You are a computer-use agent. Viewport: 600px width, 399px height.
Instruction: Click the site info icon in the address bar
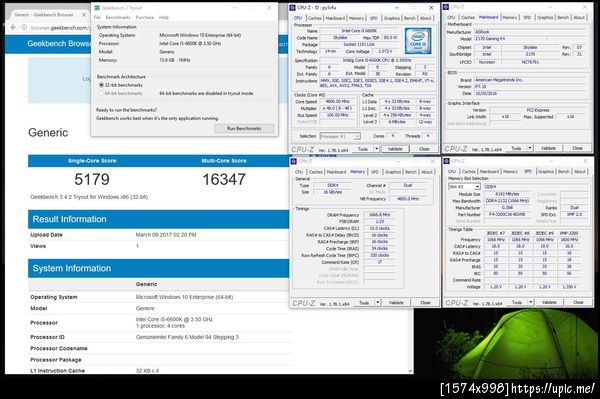click(x=24, y=28)
